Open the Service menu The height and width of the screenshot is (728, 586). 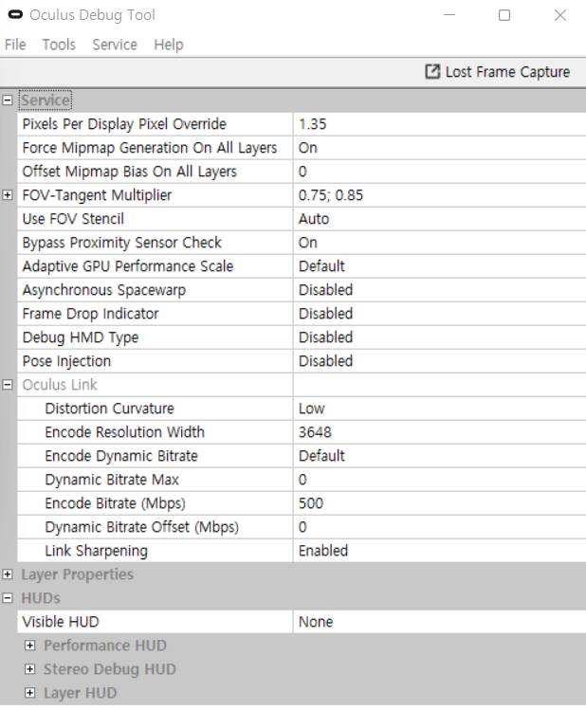(x=115, y=45)
